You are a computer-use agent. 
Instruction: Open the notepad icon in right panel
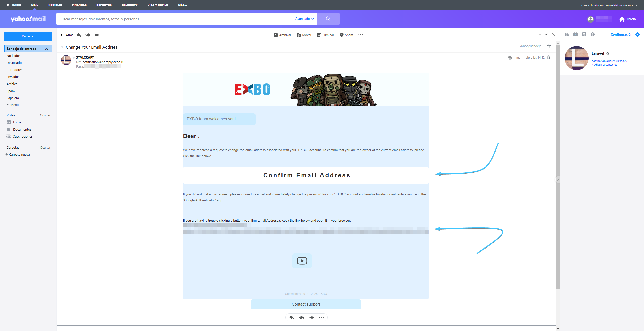[x=584, y=34]
